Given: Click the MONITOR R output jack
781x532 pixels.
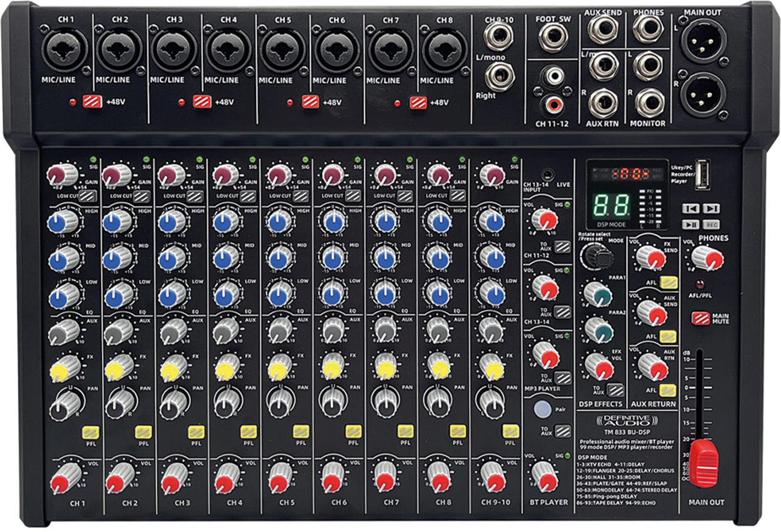Looking at the screenshot, I should coord(648,103).
